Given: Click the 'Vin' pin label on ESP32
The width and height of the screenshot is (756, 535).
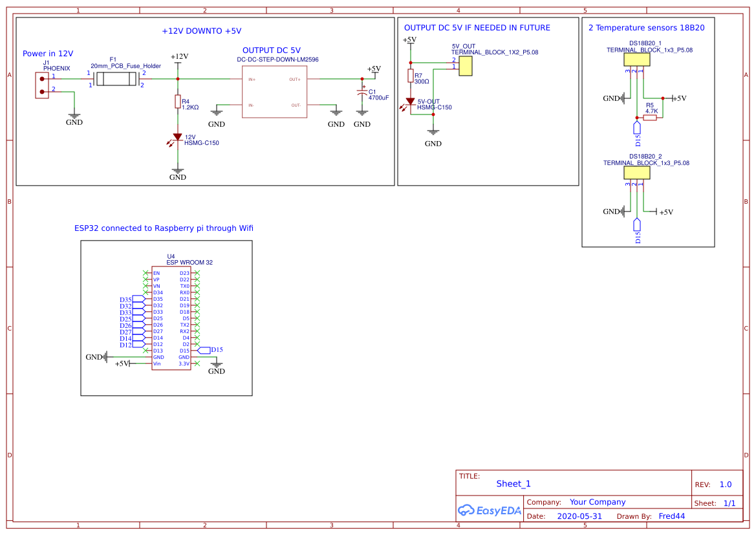Looking at the screenshot, I should (157, 364).
